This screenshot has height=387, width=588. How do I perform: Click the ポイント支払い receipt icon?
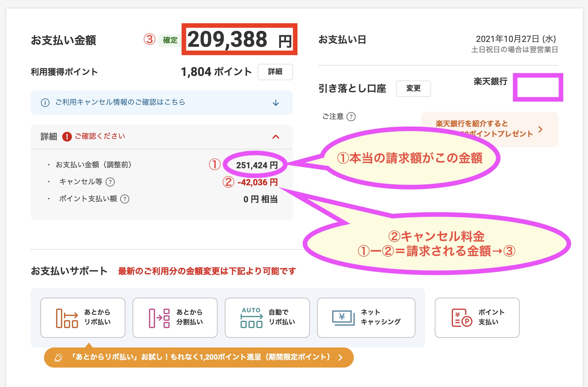click(x=462, y=318)
